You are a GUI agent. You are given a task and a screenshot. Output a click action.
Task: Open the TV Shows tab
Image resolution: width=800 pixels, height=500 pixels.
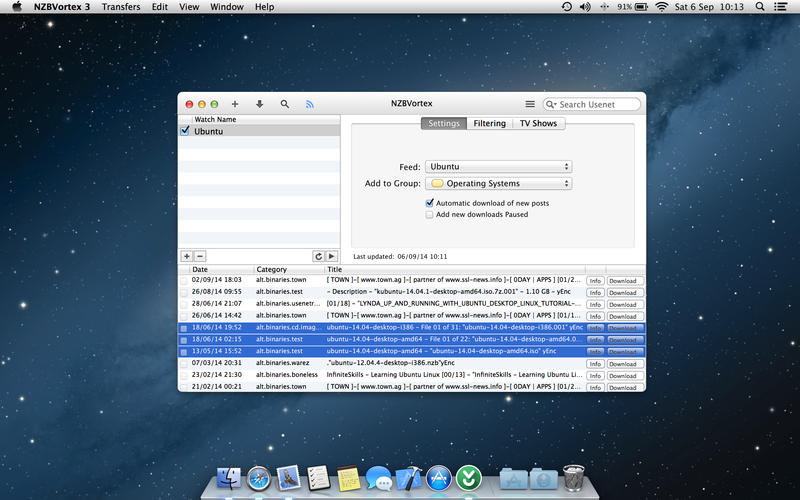pos(538,124)
